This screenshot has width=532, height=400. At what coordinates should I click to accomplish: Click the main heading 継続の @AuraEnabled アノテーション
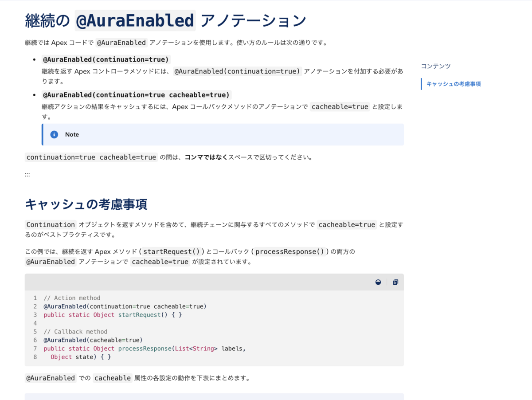[165, 20]
